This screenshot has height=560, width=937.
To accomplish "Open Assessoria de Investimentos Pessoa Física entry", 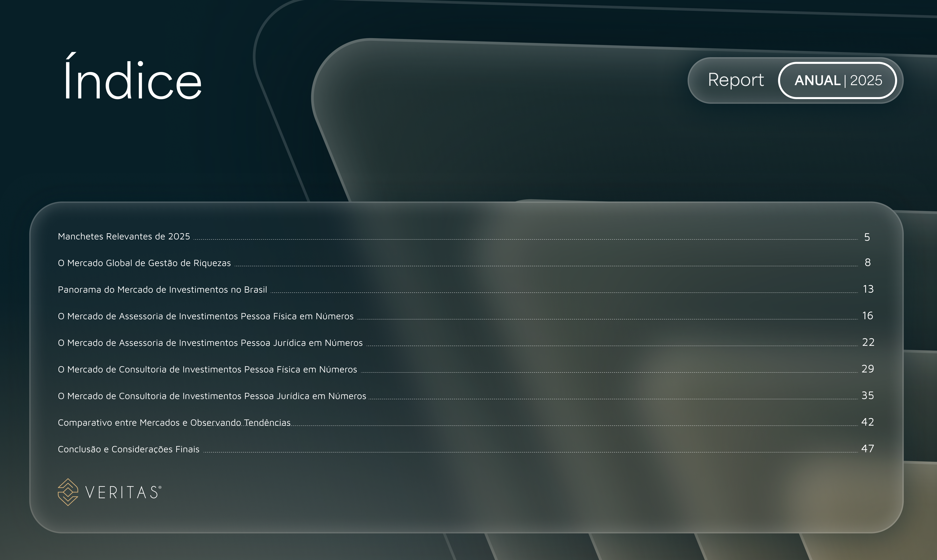I will click(205, 316).
